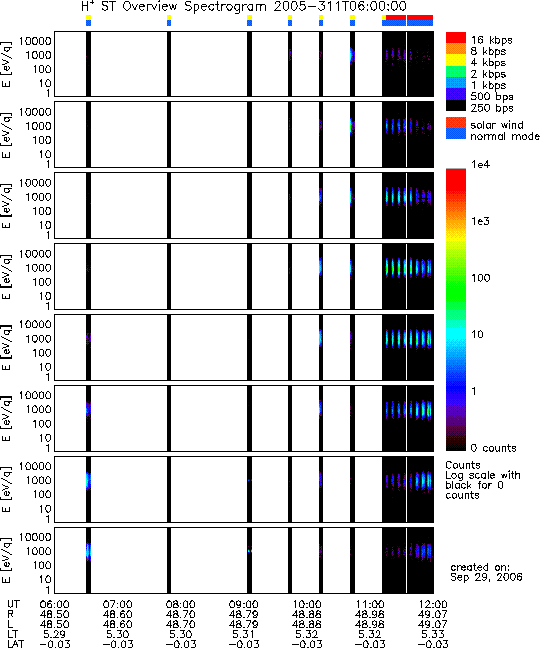Click the 06:00 UT time label
This screenshot has width=540, height=648.
[55, 605]
